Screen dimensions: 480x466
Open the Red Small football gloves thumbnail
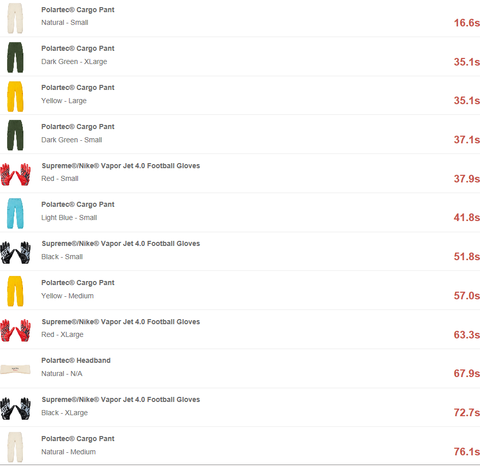[x=15, y=174]
